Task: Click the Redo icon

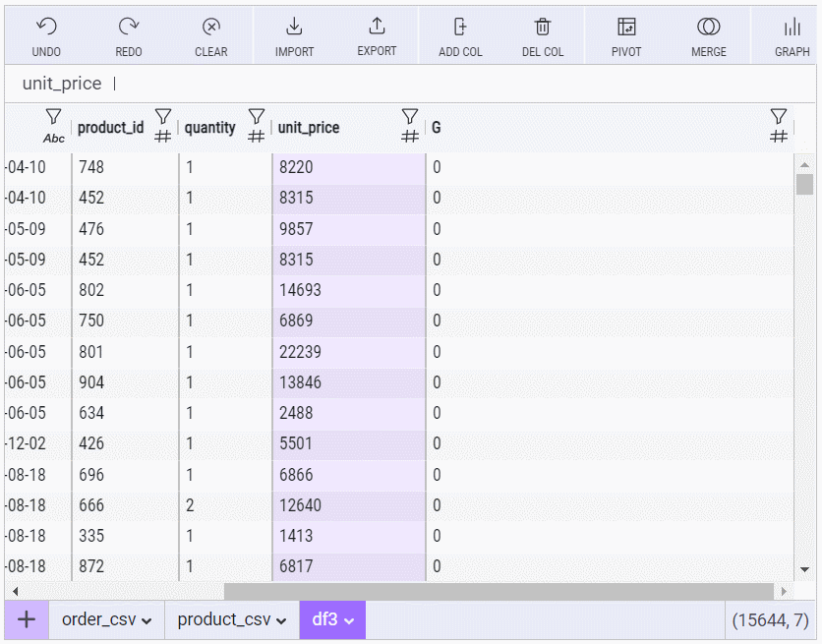Action: (x=129, y=28)
